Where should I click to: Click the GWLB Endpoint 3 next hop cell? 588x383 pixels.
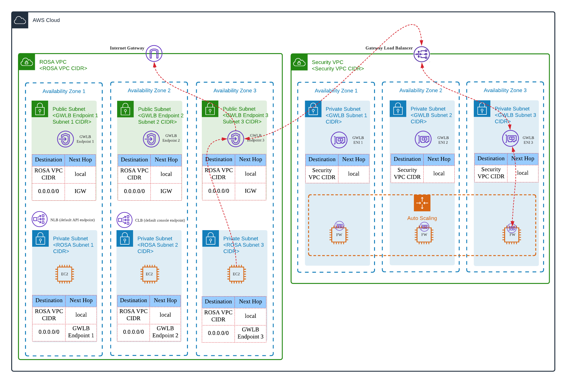250,333
